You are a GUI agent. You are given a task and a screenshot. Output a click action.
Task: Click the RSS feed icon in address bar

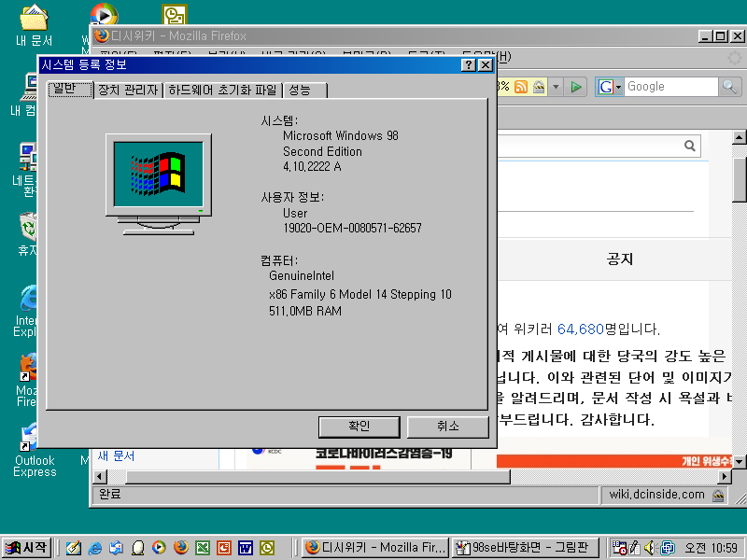click(521, 87)
